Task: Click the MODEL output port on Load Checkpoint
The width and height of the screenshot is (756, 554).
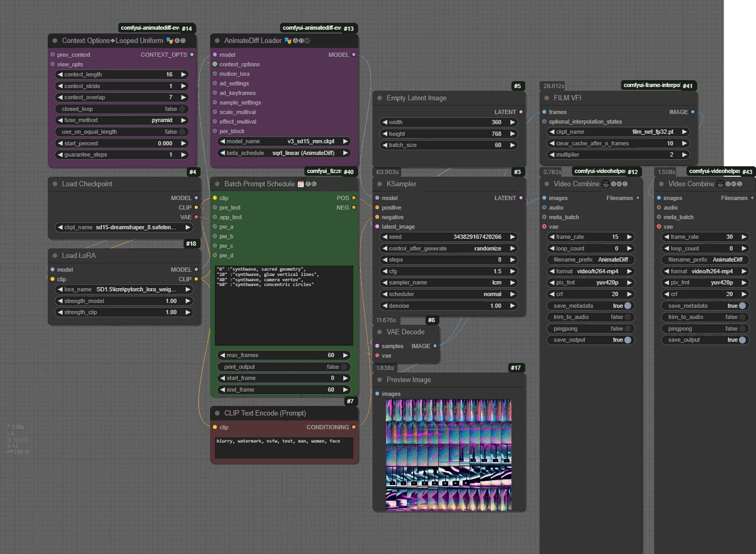Action: [x=196, y=198]
